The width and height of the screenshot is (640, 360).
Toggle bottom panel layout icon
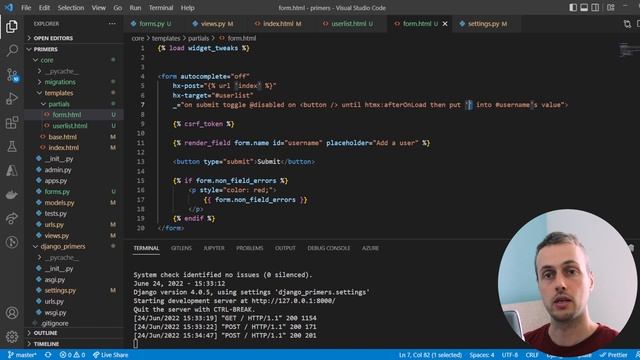pyautogui.click(x=584, y=7)
